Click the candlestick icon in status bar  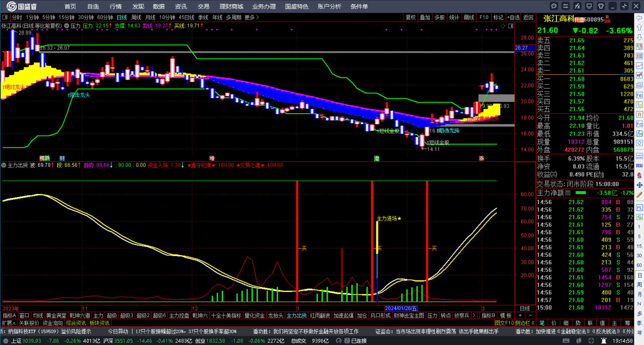tap(579, 341)
